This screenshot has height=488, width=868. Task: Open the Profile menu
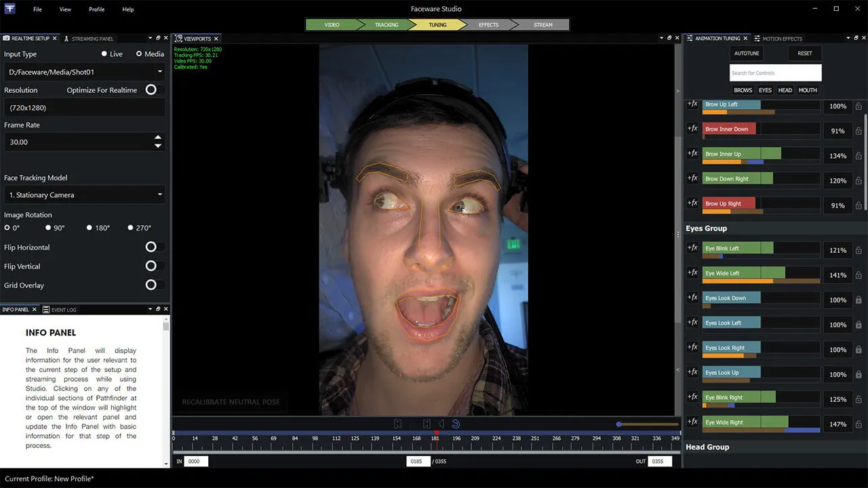click(96, 9)
